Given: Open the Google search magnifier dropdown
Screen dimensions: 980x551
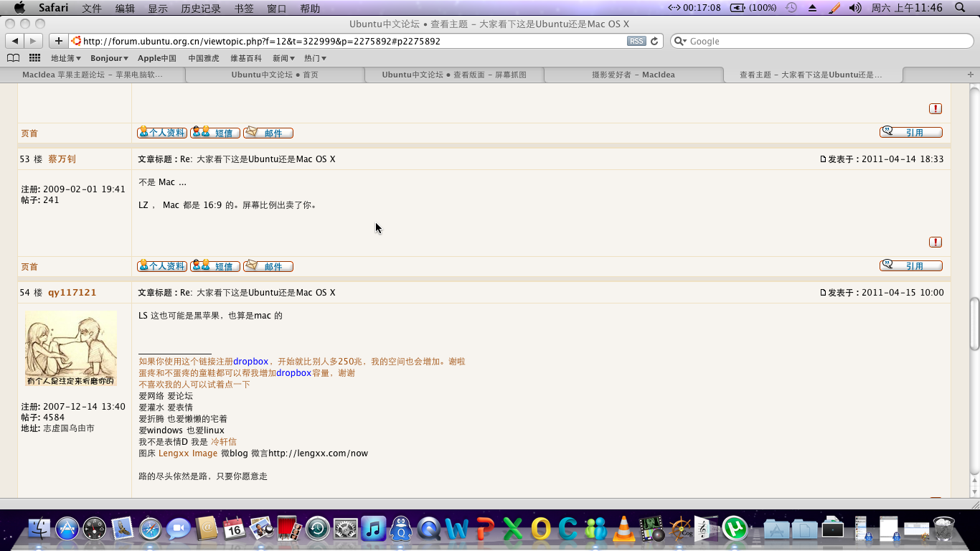Looking at the screenshot, I should 681,41.
